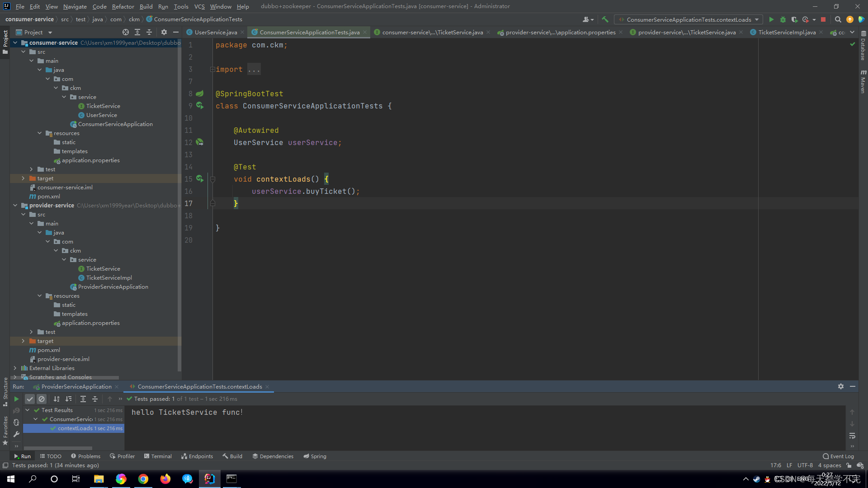Click the Build project hammer icon
This screenshot has width=868, height=488.
click(x=605, y=19)
